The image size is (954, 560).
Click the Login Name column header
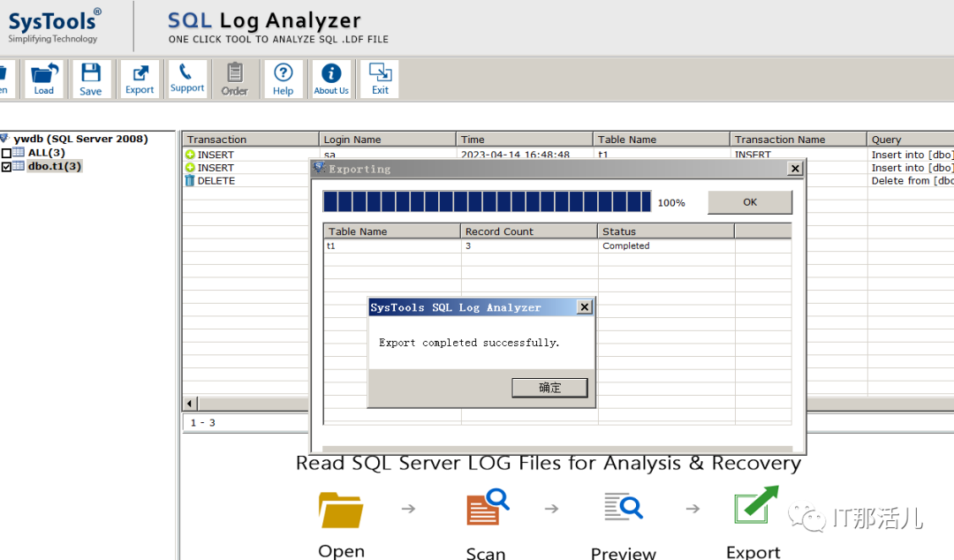click(388, 140)
